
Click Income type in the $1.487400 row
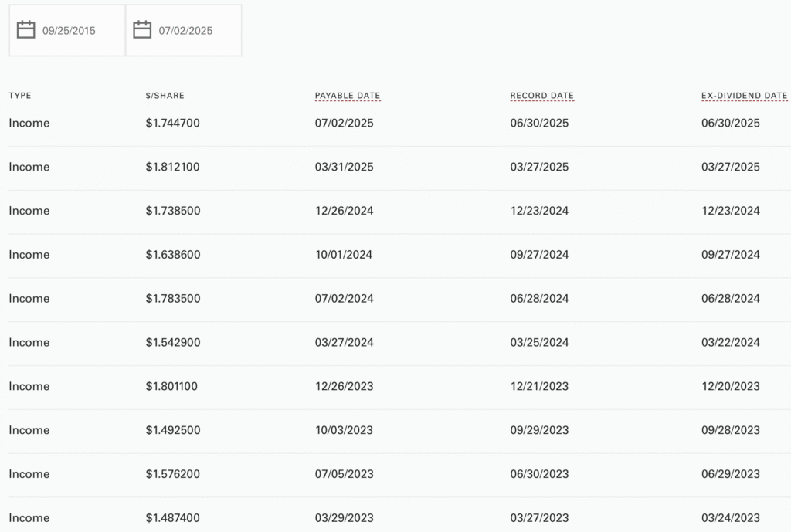29,518
